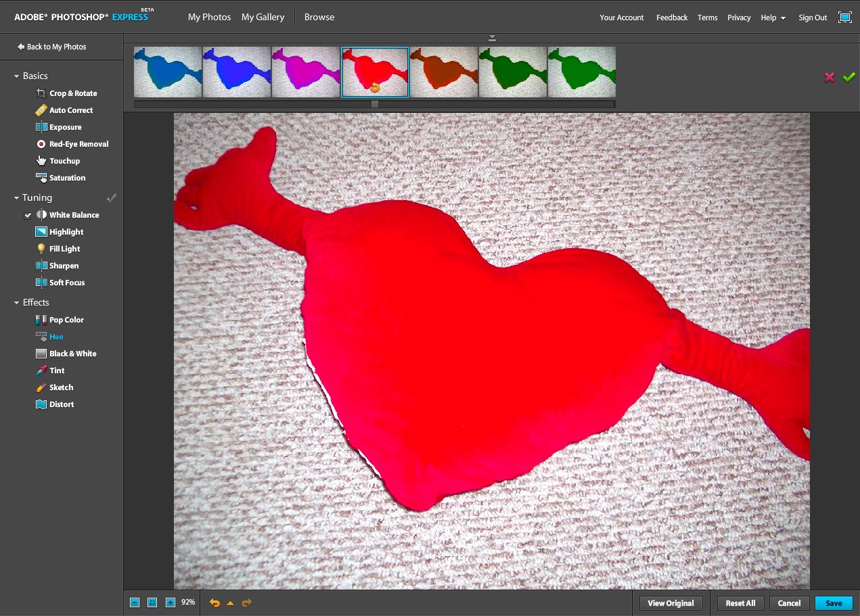Select the brown-orange heart hue thumbnail
This screenshot has height=616, width=860.
point(444,72)
